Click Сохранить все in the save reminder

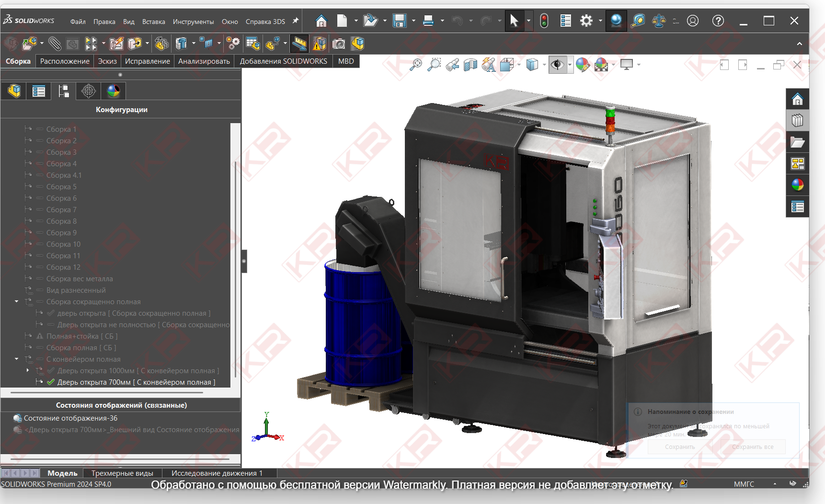(x=753, y=447)
